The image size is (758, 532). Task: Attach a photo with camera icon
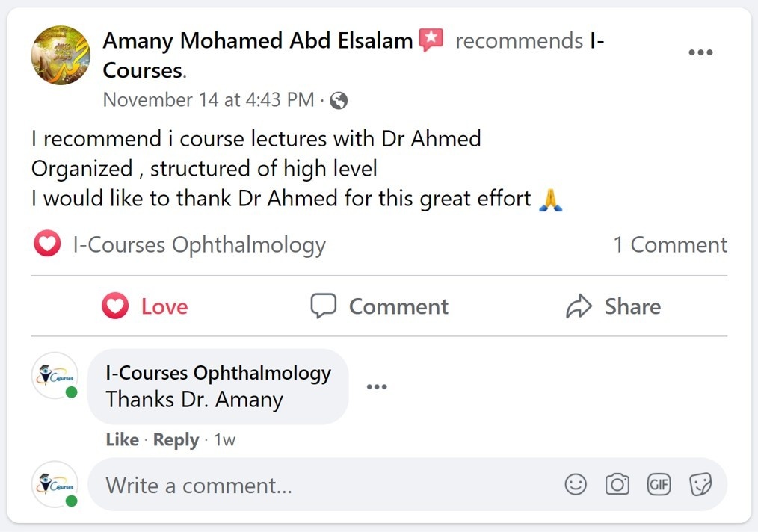tap(617, 484)
